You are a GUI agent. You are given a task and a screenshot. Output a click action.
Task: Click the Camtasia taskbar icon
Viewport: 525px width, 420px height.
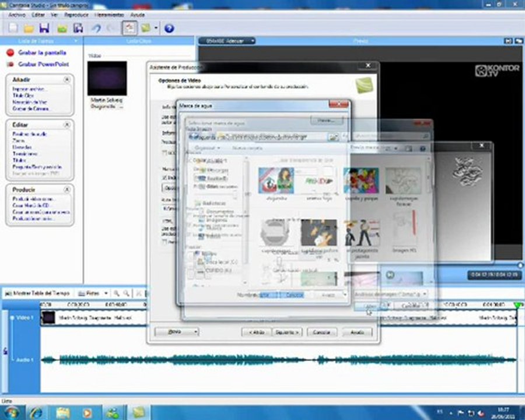(138, 412)
